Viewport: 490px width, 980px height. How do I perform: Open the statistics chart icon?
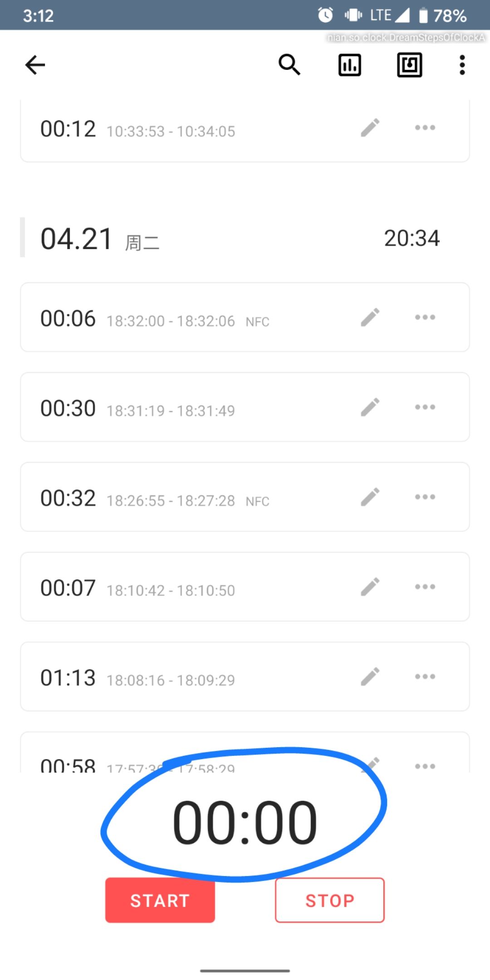[x=350, y=65]
